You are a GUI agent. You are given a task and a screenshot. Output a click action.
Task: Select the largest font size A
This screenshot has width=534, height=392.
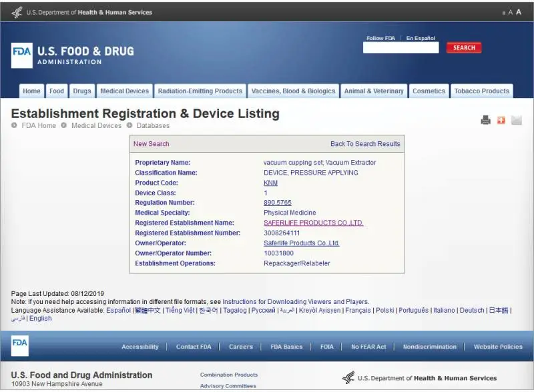pyautogui.click(x=519, y=12)
